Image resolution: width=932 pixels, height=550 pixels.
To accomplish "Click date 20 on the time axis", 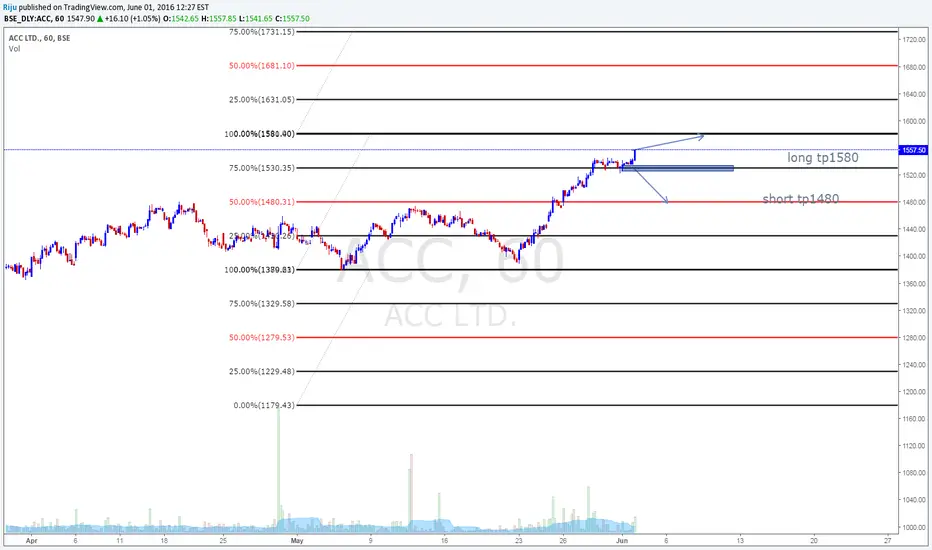I will [814, 540].
